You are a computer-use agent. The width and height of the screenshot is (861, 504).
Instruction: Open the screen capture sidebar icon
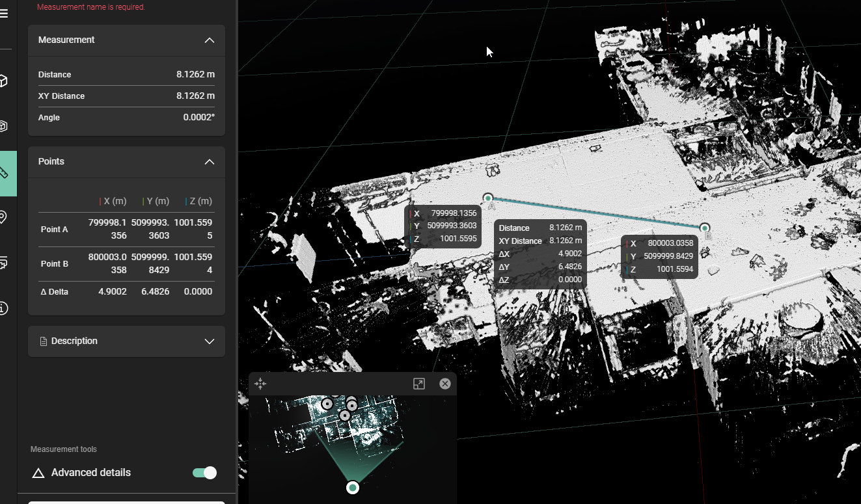click(x=4, y=263)
